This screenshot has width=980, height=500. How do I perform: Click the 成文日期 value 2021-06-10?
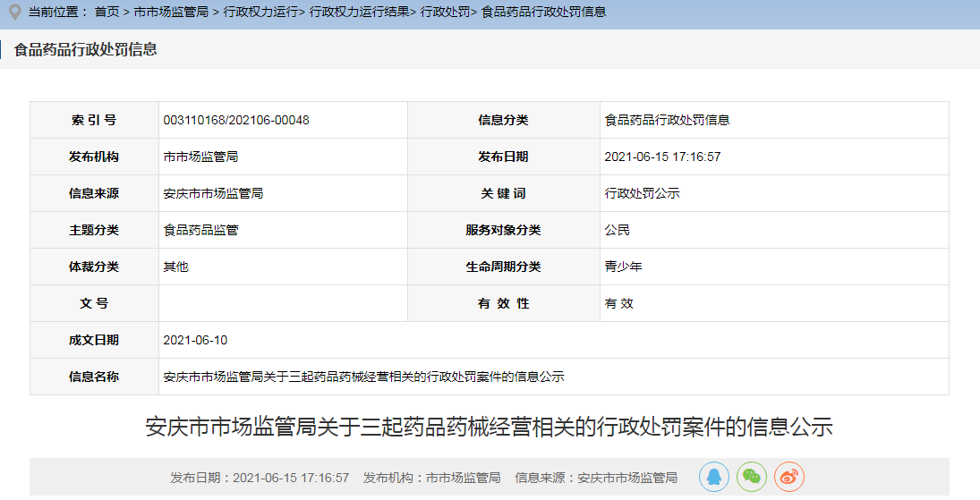[195, 340]
